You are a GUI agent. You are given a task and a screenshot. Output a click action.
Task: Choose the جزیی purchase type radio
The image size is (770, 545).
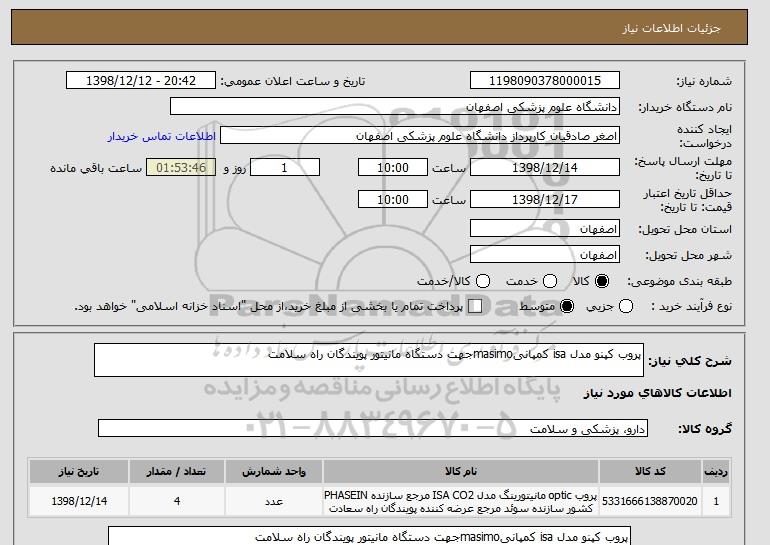click(626, 306)
